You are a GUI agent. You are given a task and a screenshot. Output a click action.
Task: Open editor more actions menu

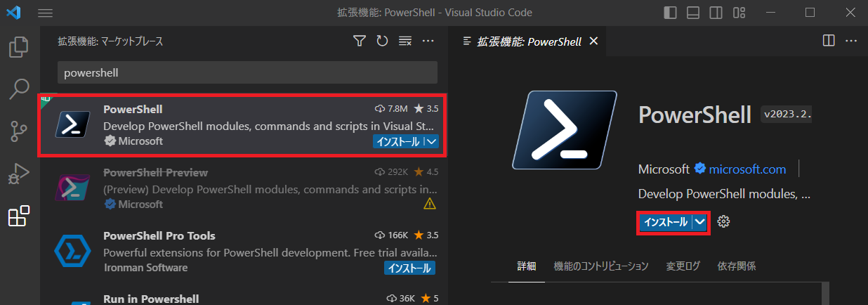(x=851, y=41)
